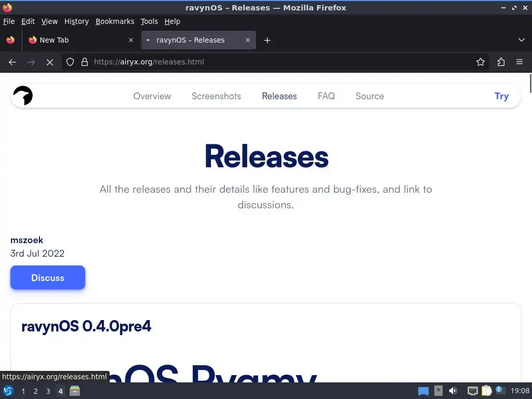This screenshot has width=532, height=399.
Task: Bookmark this page with the star
Action: pyautogui.click(x=481, y=62)
